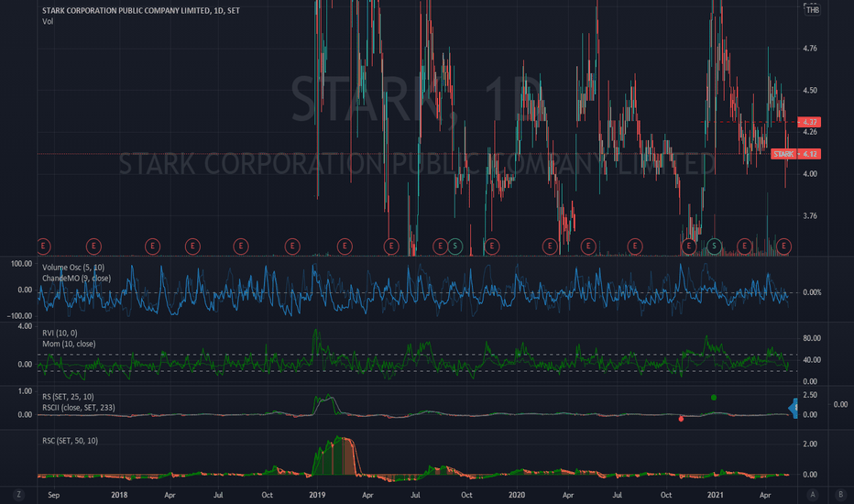Select the ChandeMO (9, close) legend
Image resolution: width=854 pixels, height=504 pixels.
[x=76, y=279]
